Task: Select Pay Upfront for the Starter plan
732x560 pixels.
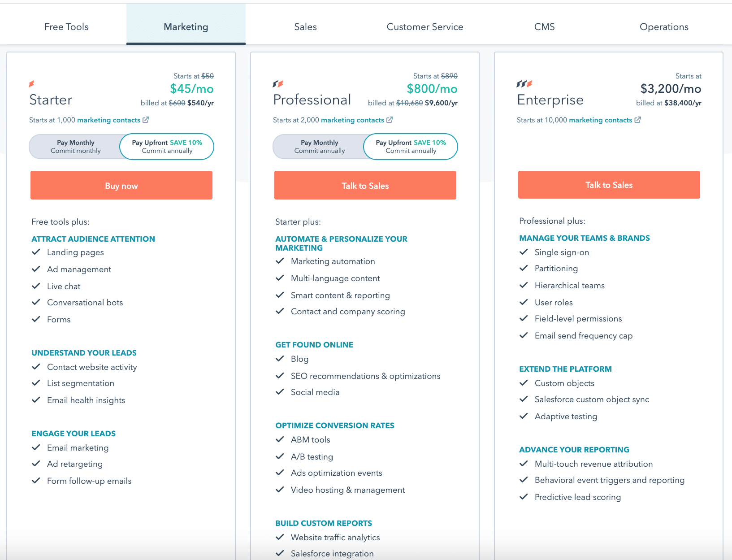Action: click(166, 147)
